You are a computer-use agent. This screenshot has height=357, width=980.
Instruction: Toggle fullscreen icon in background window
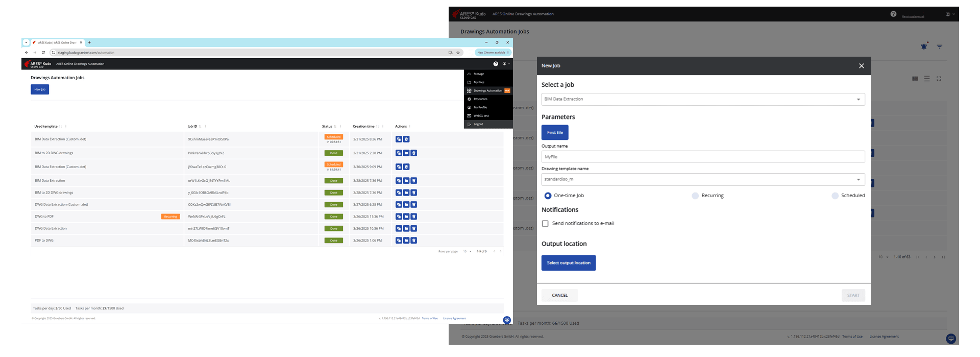coord(939,79)
